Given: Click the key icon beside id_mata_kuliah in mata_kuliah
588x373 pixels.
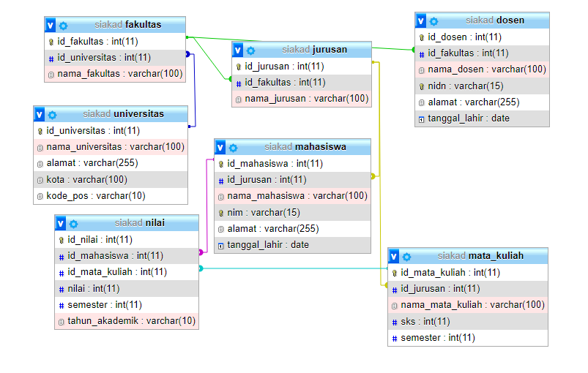Looking at the screenshot, I should click(x=395, y=273).
